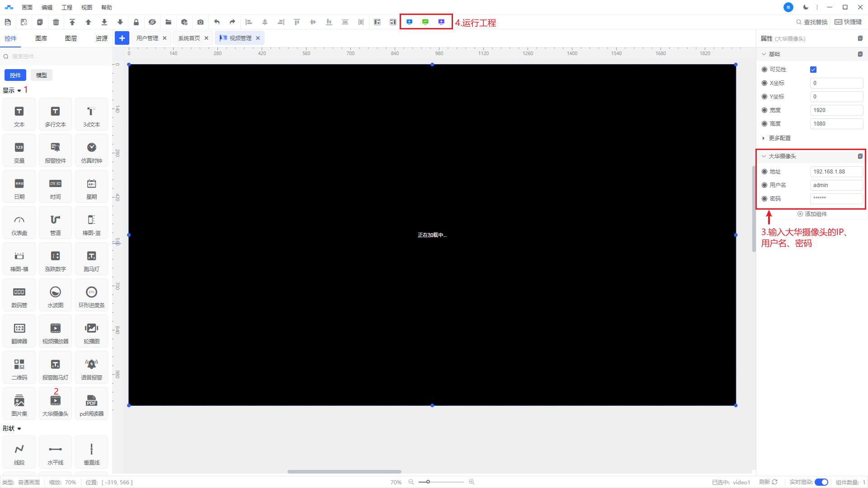Open the 工程 menu
The image size is (868, 488).
click(x=67, y=7)
